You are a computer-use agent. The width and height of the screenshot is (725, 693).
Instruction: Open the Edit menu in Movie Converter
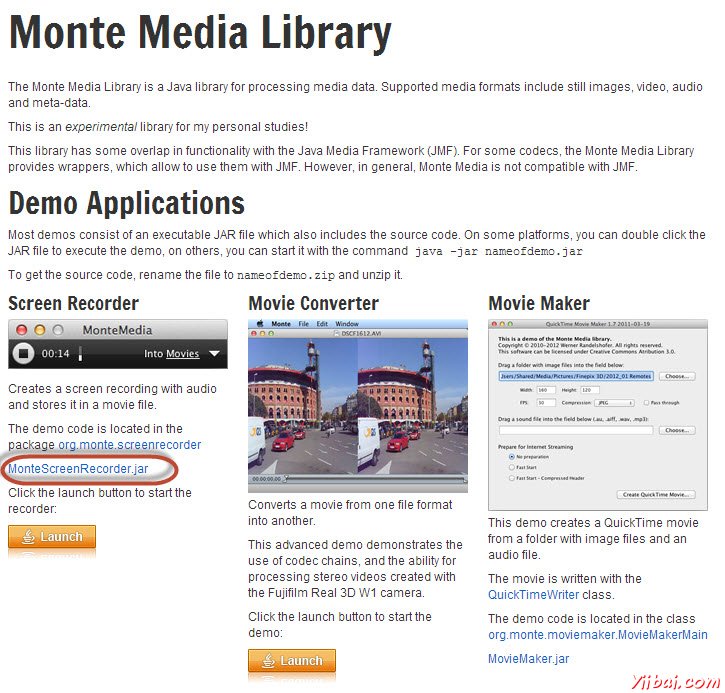[x=323, y=324]
